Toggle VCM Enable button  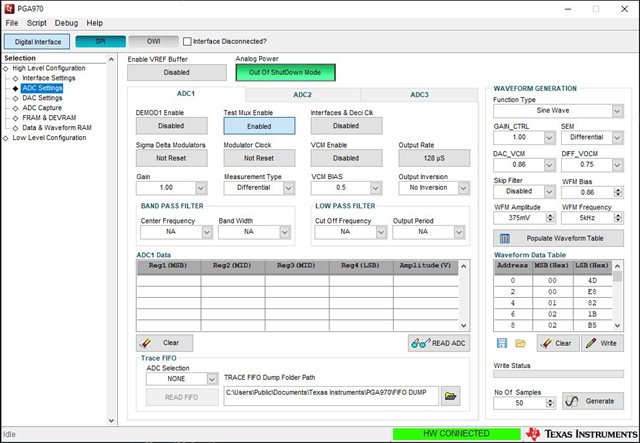346,158
